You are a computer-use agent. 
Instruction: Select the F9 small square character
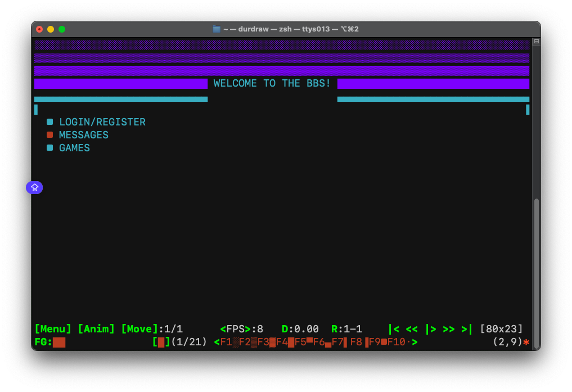pos(378,342)
